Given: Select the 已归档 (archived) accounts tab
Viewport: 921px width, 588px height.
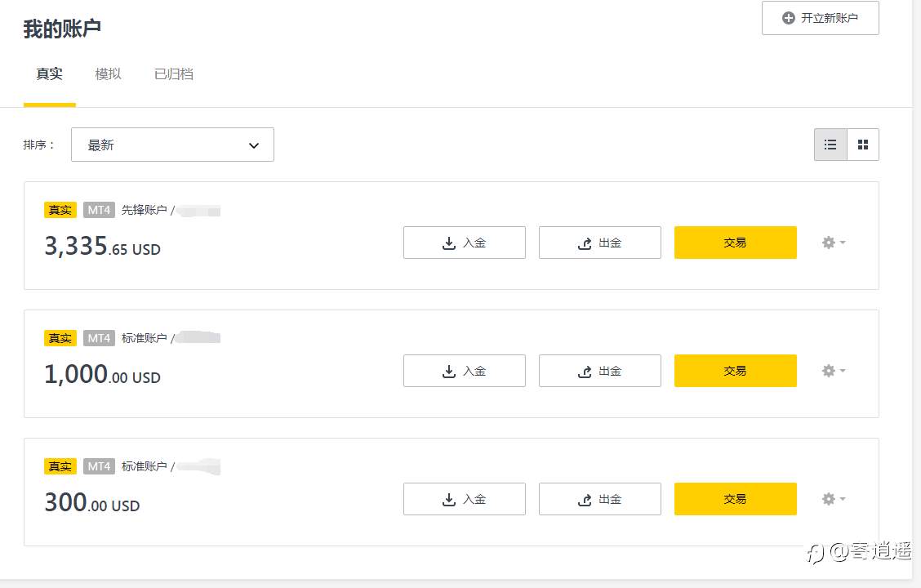Looking at the screenshot, I should 173,74.
